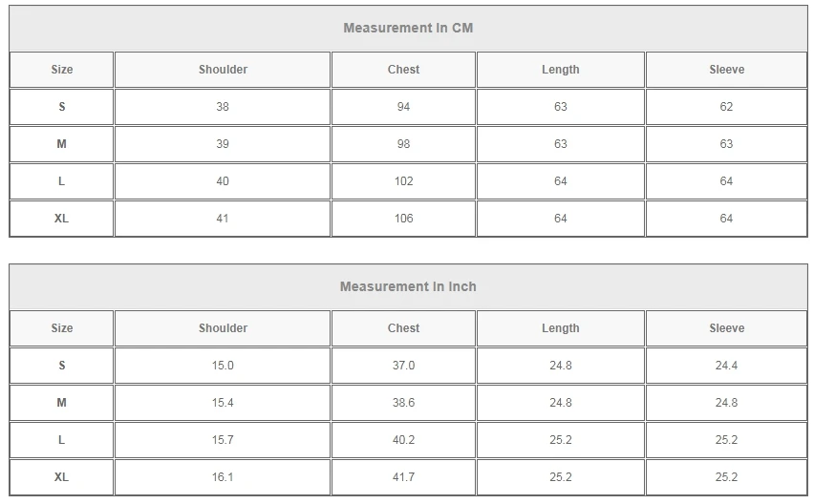Click chest value 94 in the CM table
This screenshot has height=504, width=814.
tap(403, 107)
